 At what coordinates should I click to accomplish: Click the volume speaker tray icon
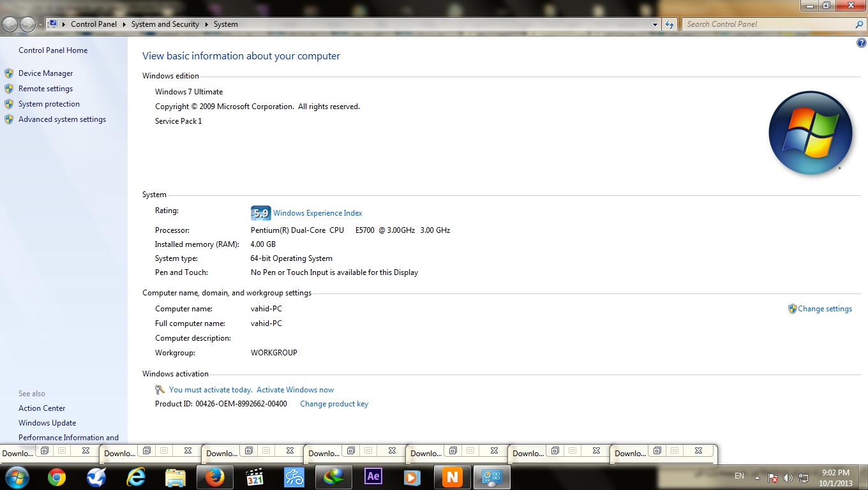[788, 477]
